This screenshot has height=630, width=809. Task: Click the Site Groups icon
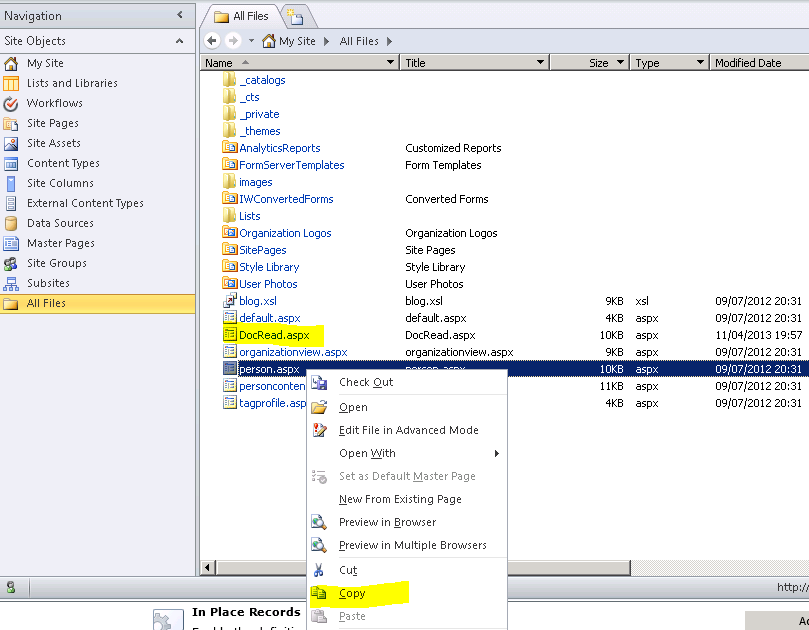click(11, 263)
